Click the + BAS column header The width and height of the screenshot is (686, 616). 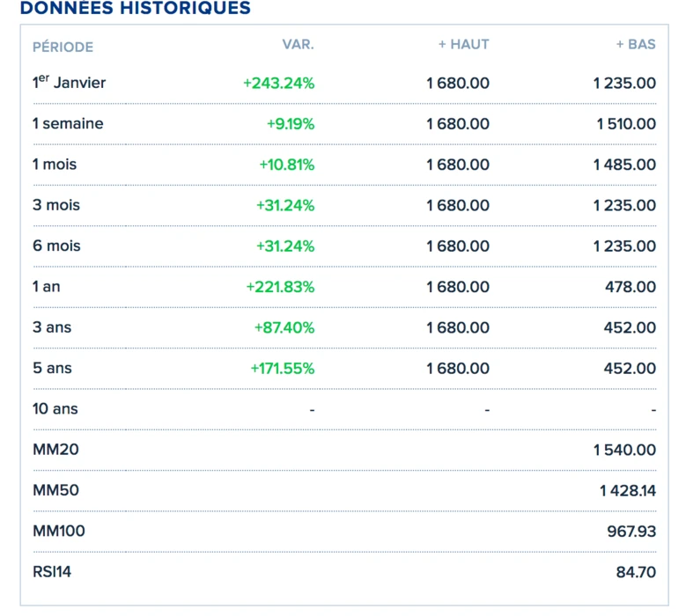(635, 44)
